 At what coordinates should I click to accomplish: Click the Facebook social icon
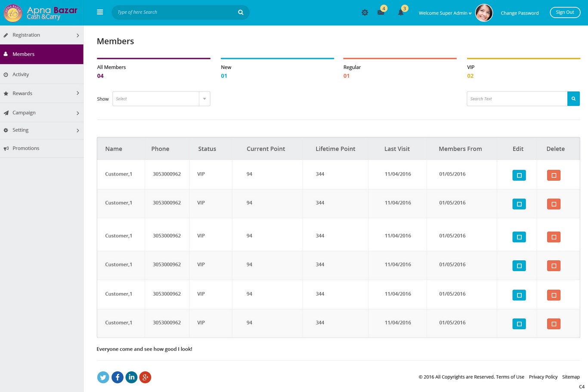117,377
